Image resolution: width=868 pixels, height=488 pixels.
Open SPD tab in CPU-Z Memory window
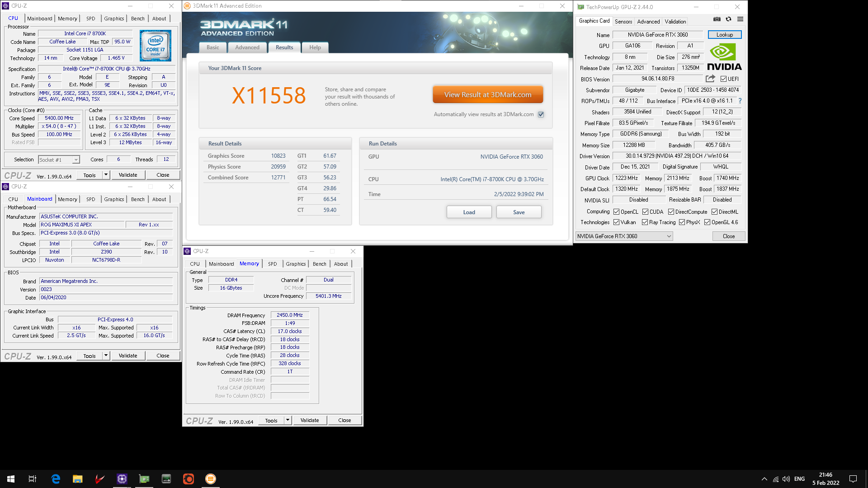coord(272,264)
